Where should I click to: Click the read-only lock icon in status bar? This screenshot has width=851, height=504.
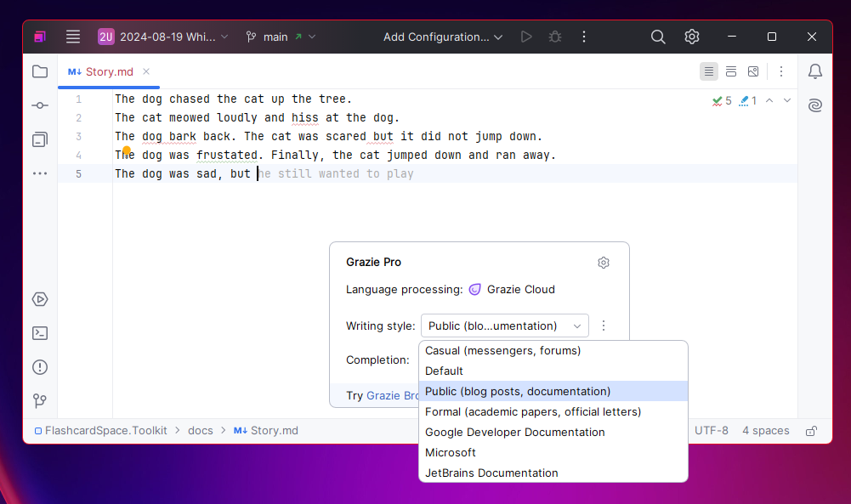(x=811, y=431)
